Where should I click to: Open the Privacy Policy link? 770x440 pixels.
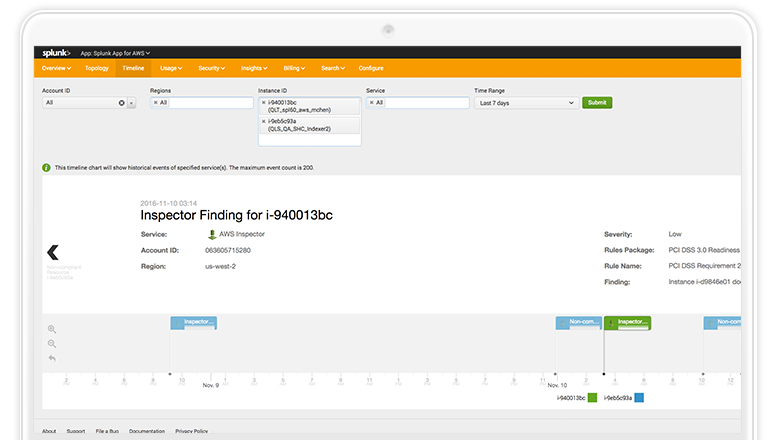click(192, 431)
